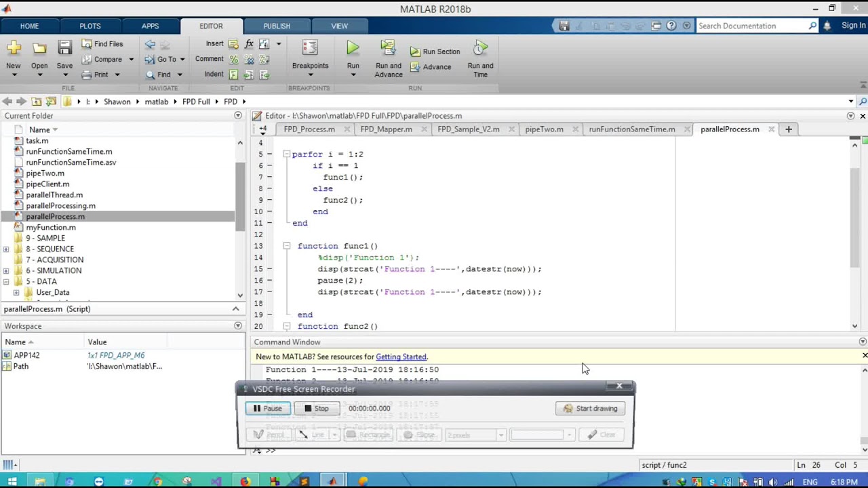868x488 pixels.
Task: Click the back navigation arrow icon
Action: click(7, 102)
